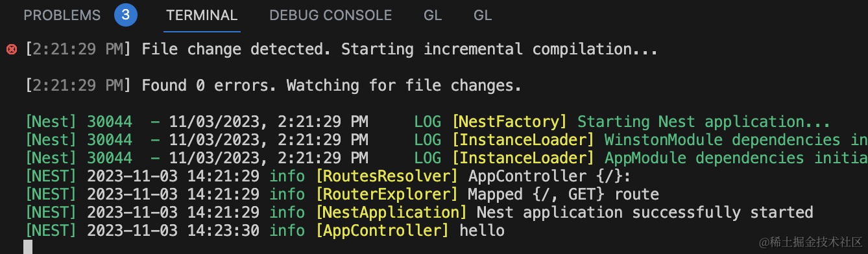Open the second GL tab
Screen dimensions: 868x254
click(483, 15)
